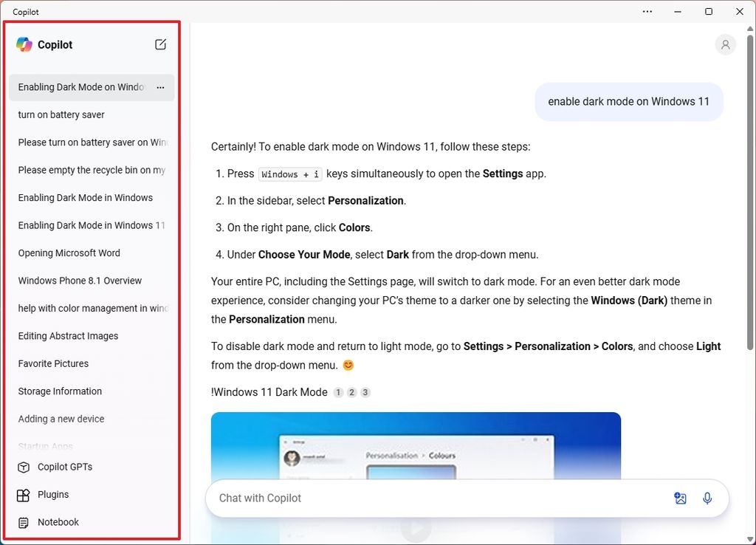Open options for Enabling Dark Mode conversation
Screen dimensions: 756x545
coord(160,87)
